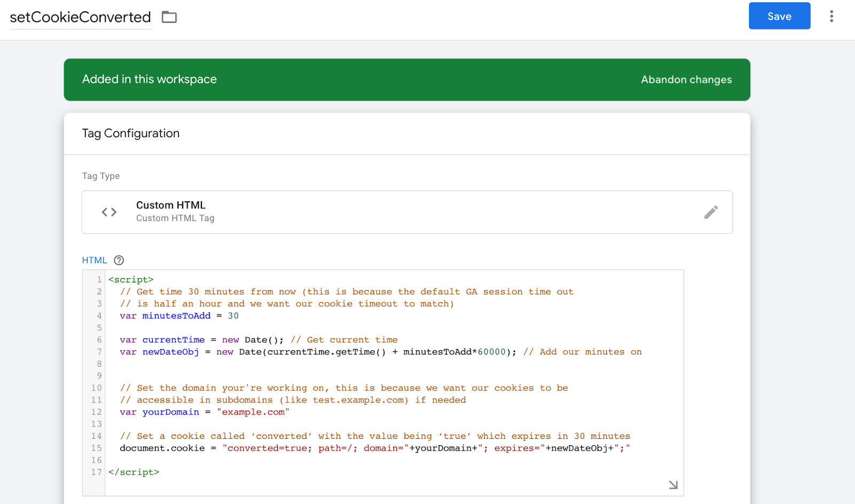Click the blue HTML label
The width and height of the screenshot is (855, 504).
tap(94, 260)
